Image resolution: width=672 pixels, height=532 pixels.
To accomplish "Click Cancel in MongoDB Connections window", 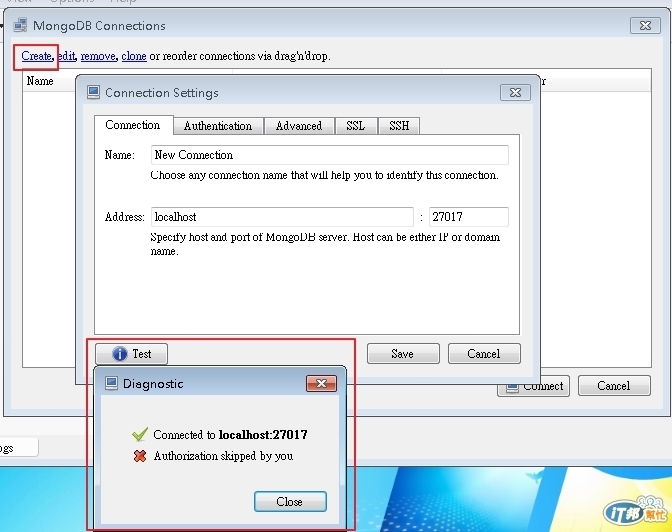I will pyautogui.click(x=614, y=386).
